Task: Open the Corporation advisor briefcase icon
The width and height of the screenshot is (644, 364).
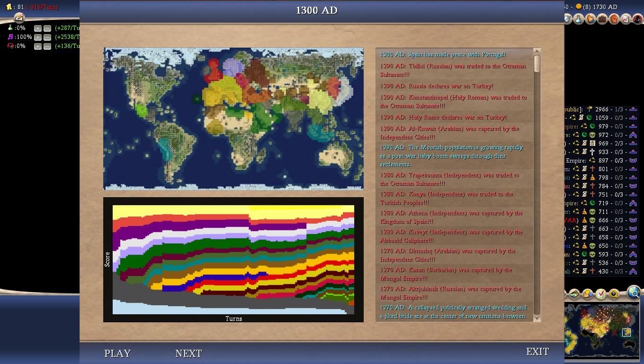Action: 602,19
